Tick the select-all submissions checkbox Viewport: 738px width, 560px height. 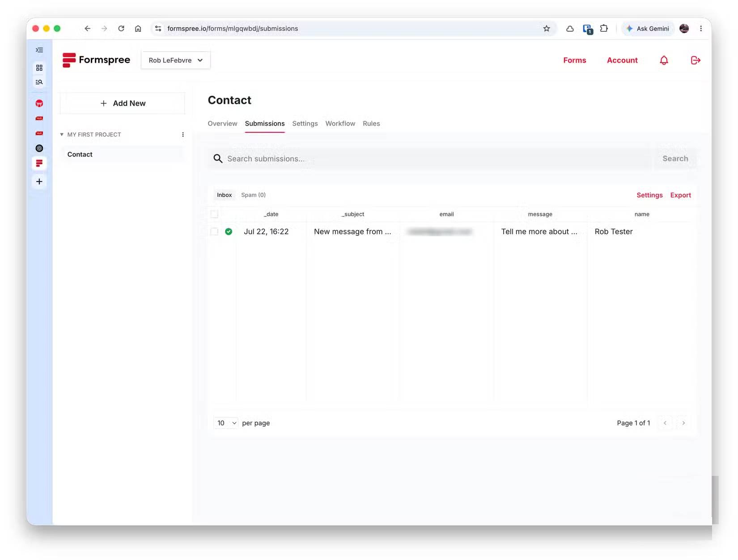coord(214,214)
